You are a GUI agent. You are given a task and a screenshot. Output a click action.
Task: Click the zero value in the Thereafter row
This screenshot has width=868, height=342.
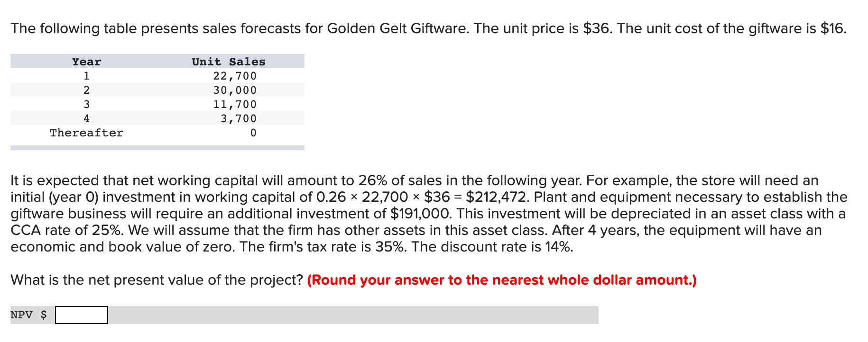[253, 133]
